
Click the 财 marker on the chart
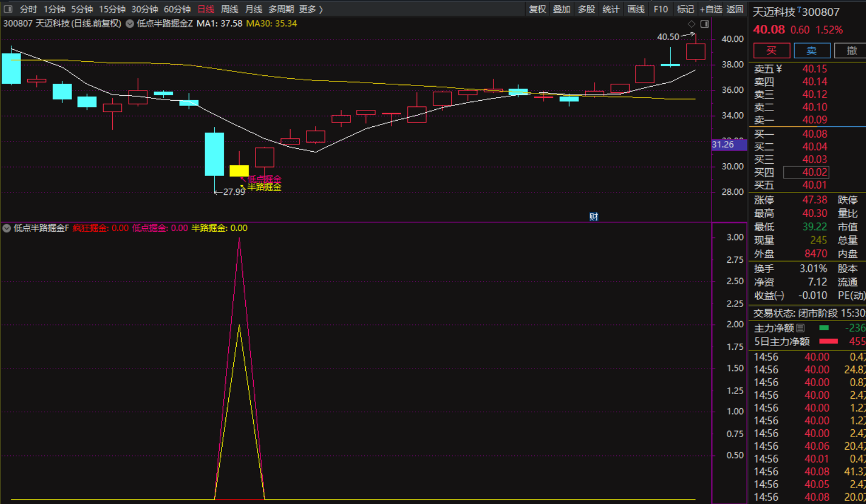594,216
